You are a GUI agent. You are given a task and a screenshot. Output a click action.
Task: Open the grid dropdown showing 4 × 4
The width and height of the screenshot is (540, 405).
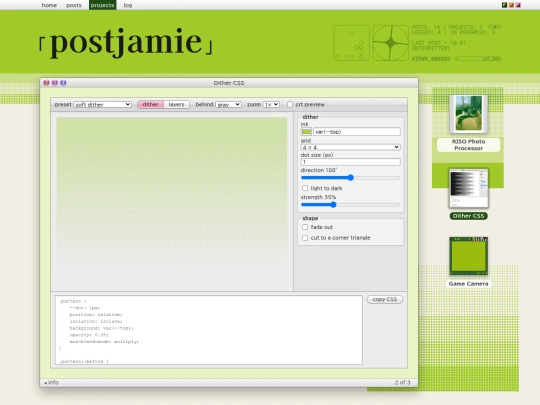tap(351, 147)
